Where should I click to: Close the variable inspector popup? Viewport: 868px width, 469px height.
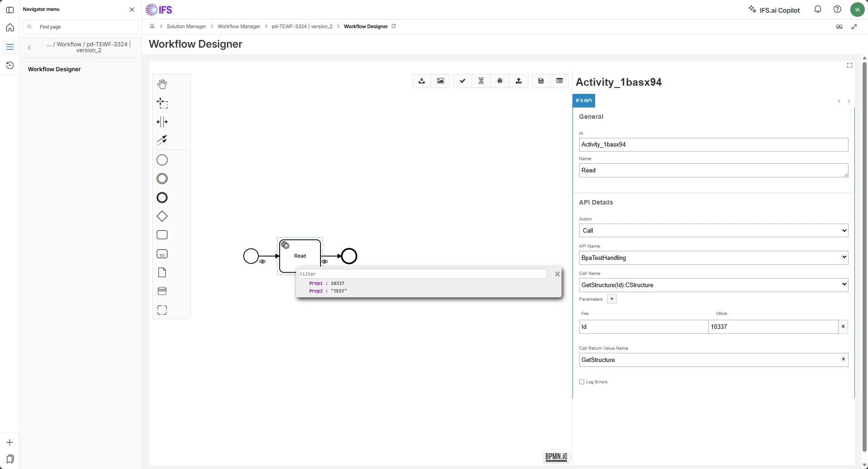pyautogui.click(x=557, y=274)
